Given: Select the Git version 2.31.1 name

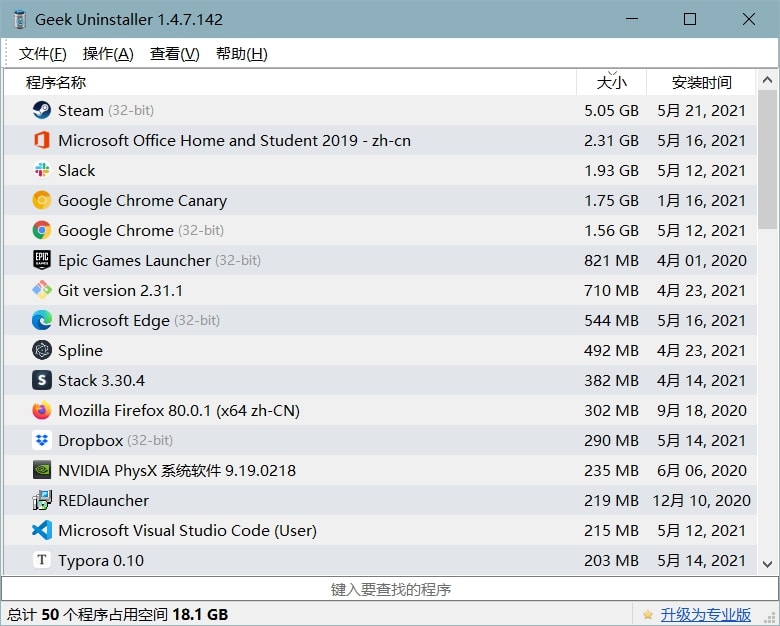Looking at the screenshot, I should [120, 290].
